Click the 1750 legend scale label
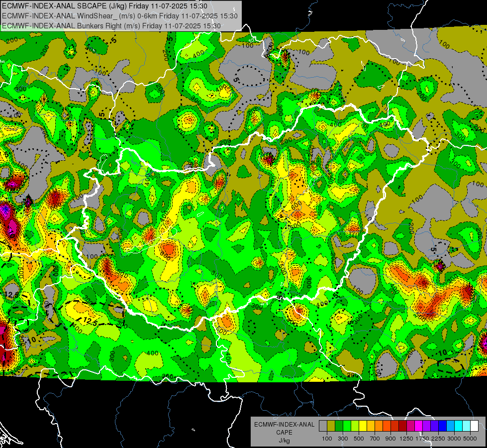This screenshot has width=487, height=448. [422, 439]
